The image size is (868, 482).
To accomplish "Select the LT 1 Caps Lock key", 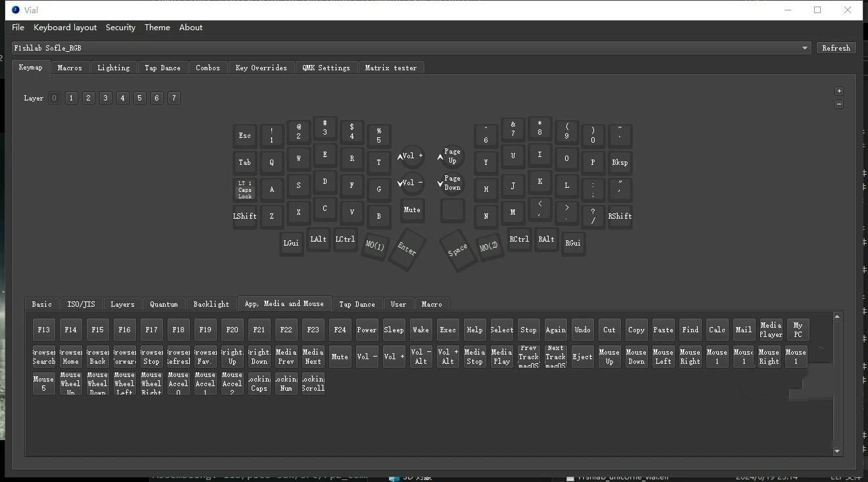I will click(244, 190).
